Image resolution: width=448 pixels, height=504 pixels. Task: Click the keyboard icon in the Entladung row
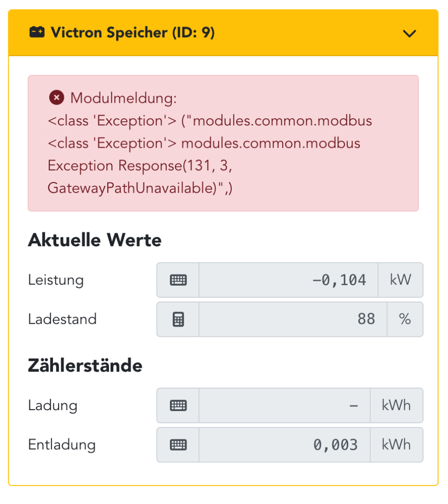point(178,445)
